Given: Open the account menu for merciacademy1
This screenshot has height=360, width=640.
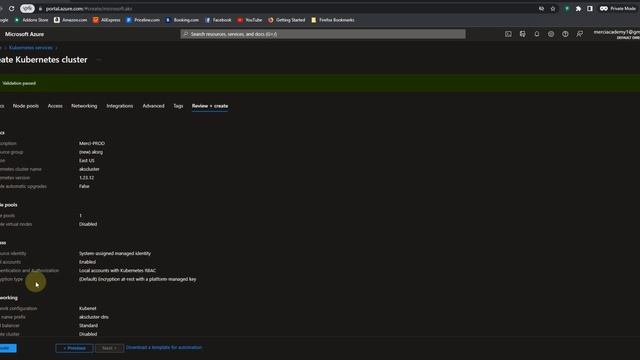Looking at the screenshot, I should pyautogui.click(x=616, y=34).
